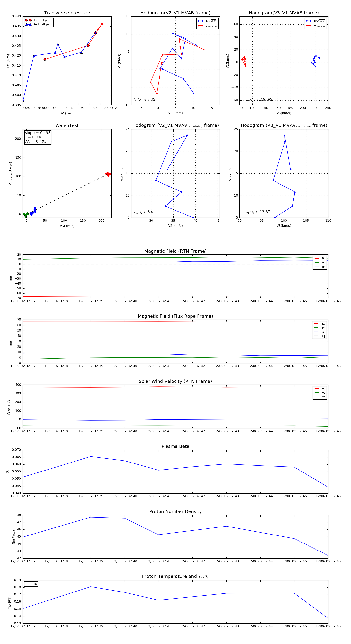Click Vremaining legend entry in V2_V1 MVAB hodogram
Screen dimensions: 351x644
point(207,26)
